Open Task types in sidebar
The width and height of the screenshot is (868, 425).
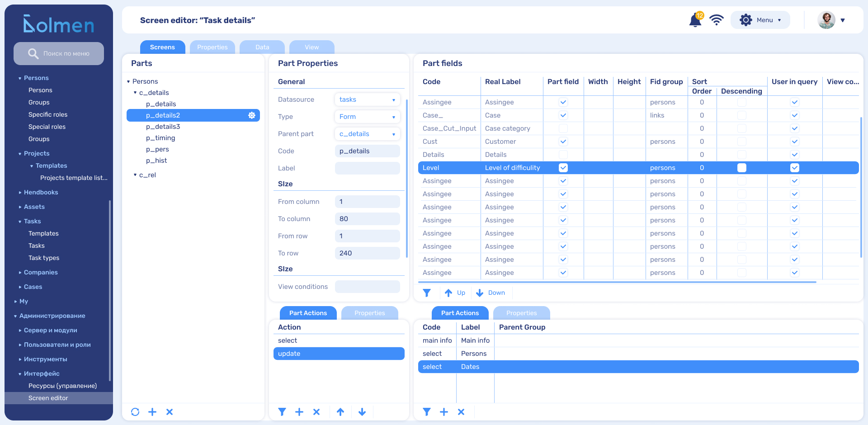(x=44, y=258)
